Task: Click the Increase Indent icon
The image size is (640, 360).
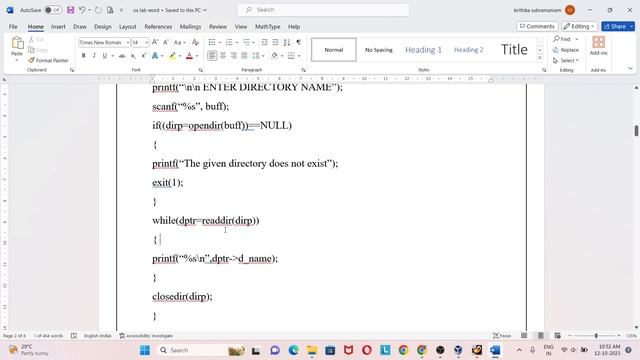Action: [276, 42]
